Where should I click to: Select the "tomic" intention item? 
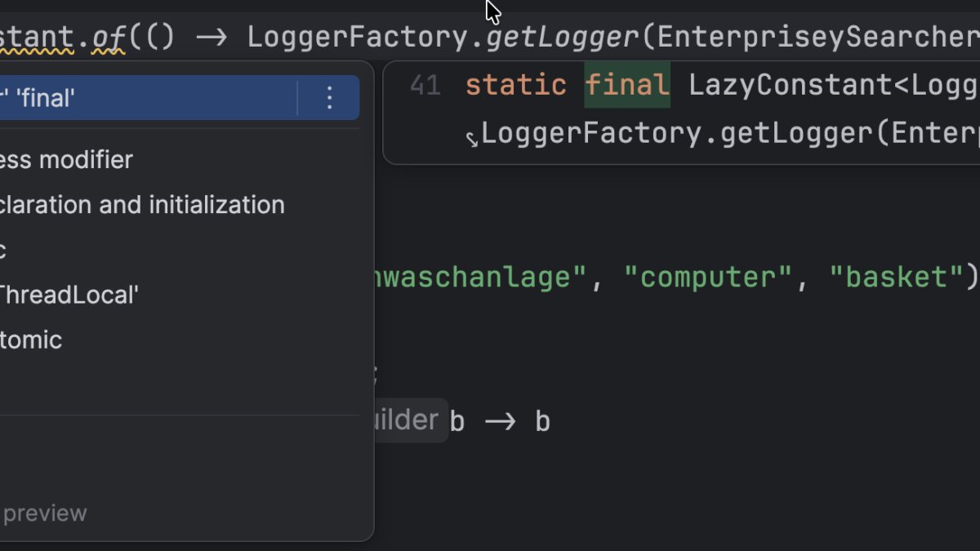tap(31, 340)
